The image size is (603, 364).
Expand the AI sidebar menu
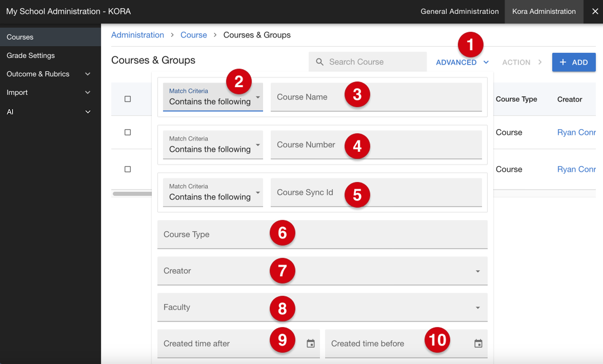click(x=50, y=112)
